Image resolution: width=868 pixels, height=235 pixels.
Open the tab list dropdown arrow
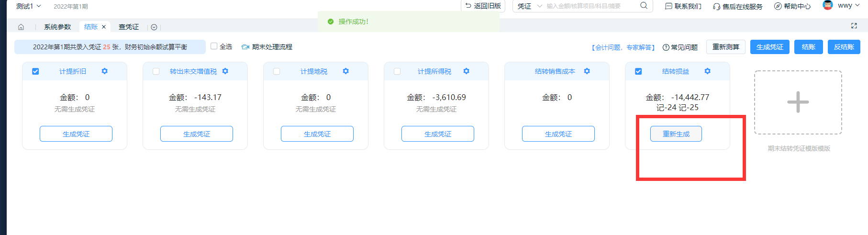(x=154, y=27)
